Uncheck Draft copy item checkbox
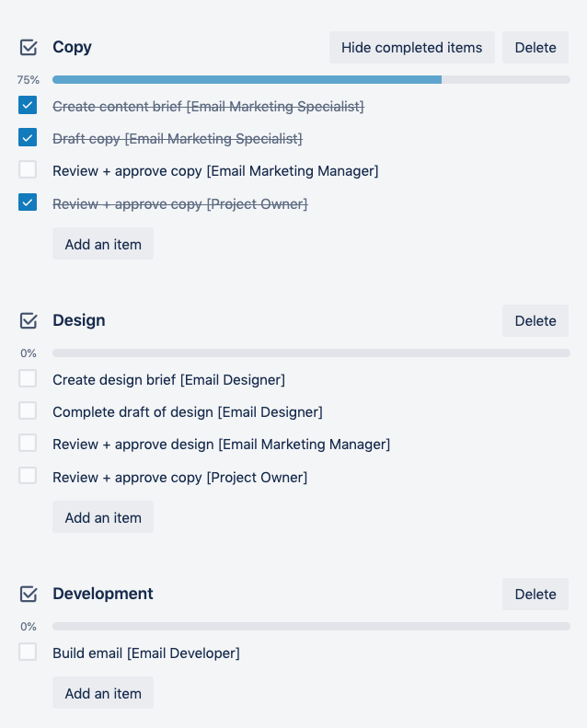 coord(28,138)
